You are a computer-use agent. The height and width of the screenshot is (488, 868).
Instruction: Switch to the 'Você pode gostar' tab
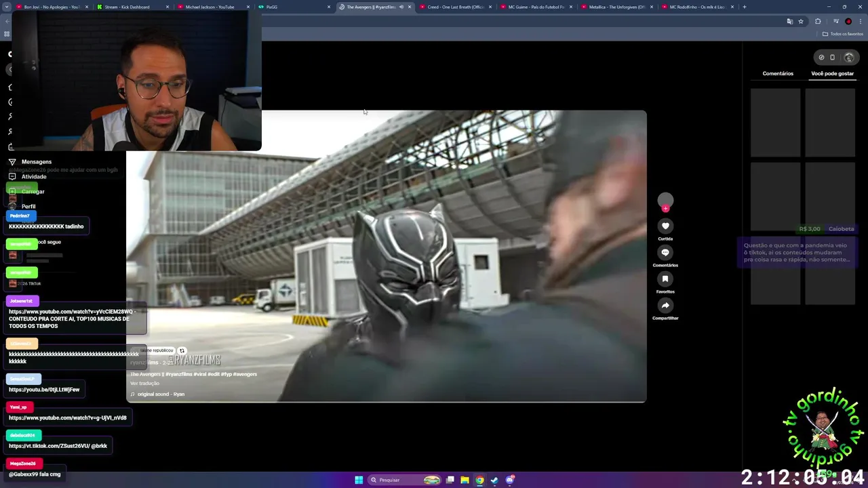coord(832,73)
